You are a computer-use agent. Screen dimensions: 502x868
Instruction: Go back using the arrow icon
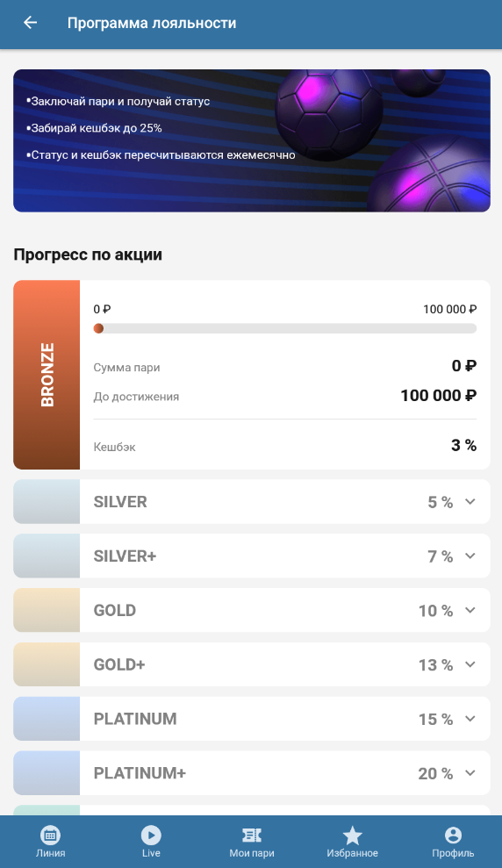point(30,23)
